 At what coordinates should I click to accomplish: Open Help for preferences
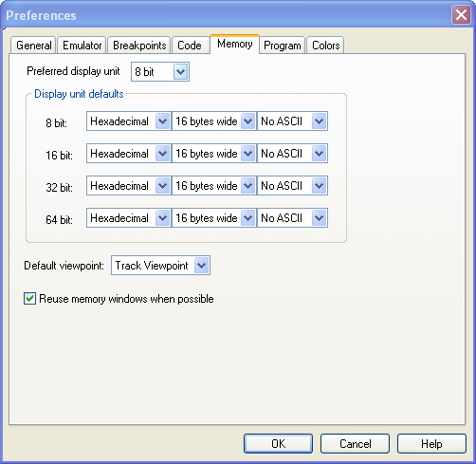pos(431,444)
